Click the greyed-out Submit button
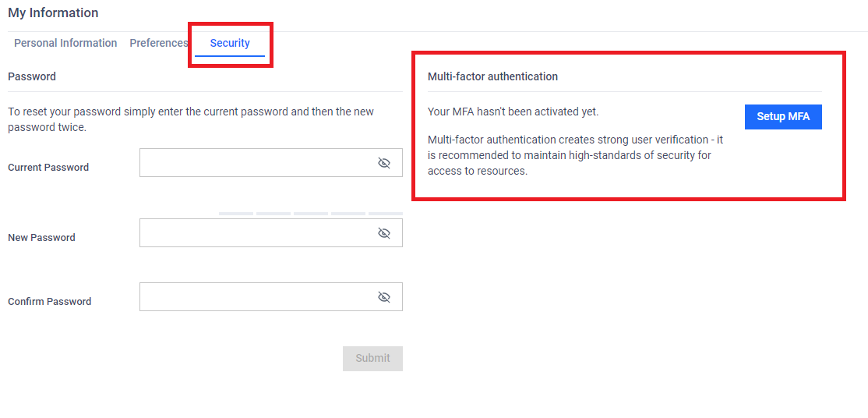 (372, 359)
